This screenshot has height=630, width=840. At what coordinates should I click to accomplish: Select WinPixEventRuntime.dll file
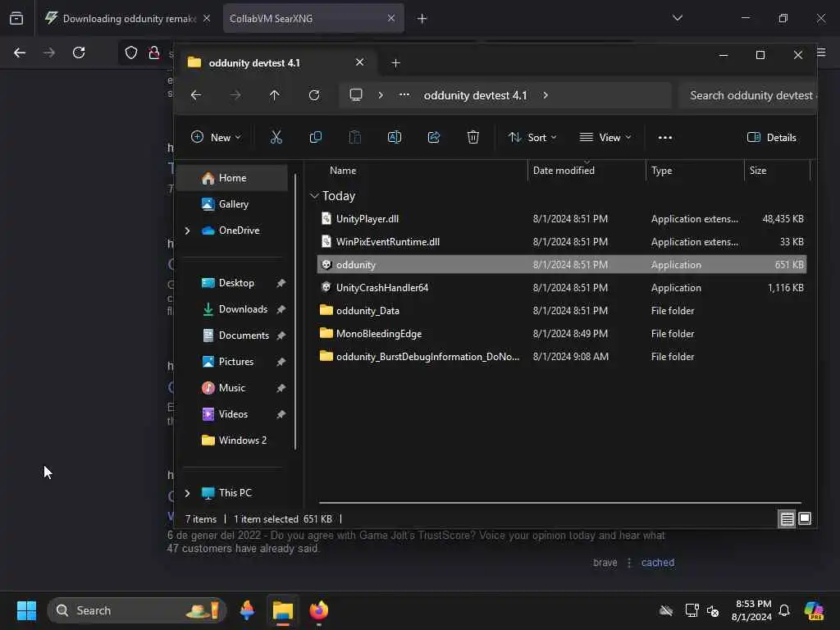[561, 242]
